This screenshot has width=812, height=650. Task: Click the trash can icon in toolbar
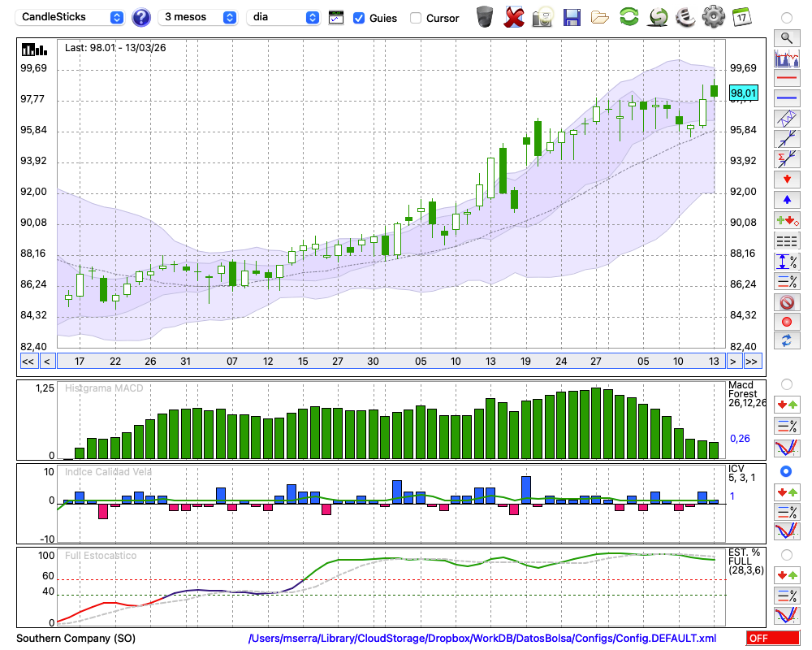pos(485,16)
